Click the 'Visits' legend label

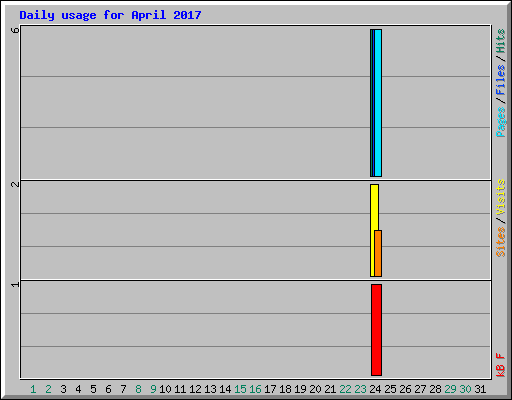tap(501, 197)
